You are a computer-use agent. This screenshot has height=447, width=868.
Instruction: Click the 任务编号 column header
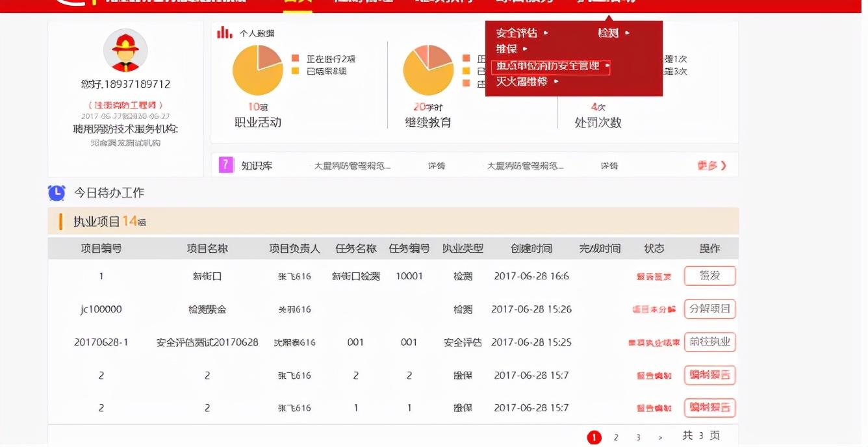pos(409,248)
